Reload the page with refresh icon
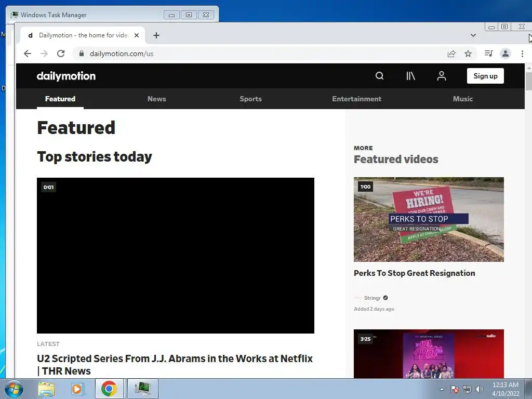 pos(61,54)
